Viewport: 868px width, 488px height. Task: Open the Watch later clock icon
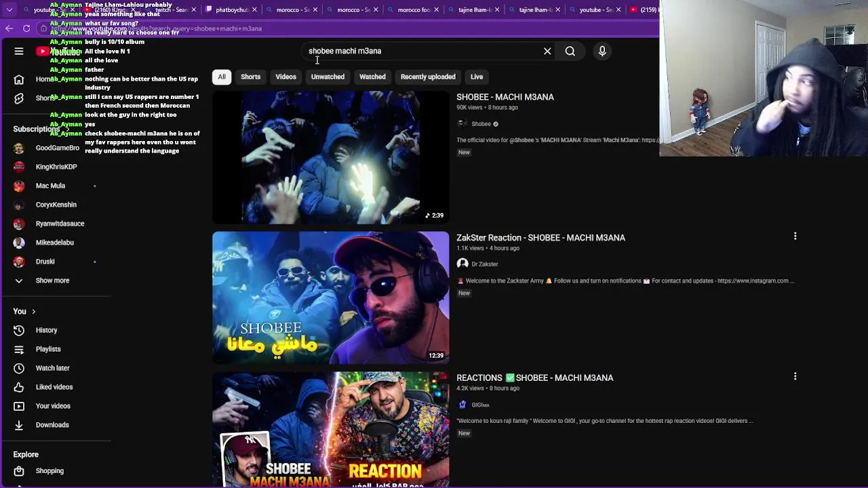[x=19, y=368]
